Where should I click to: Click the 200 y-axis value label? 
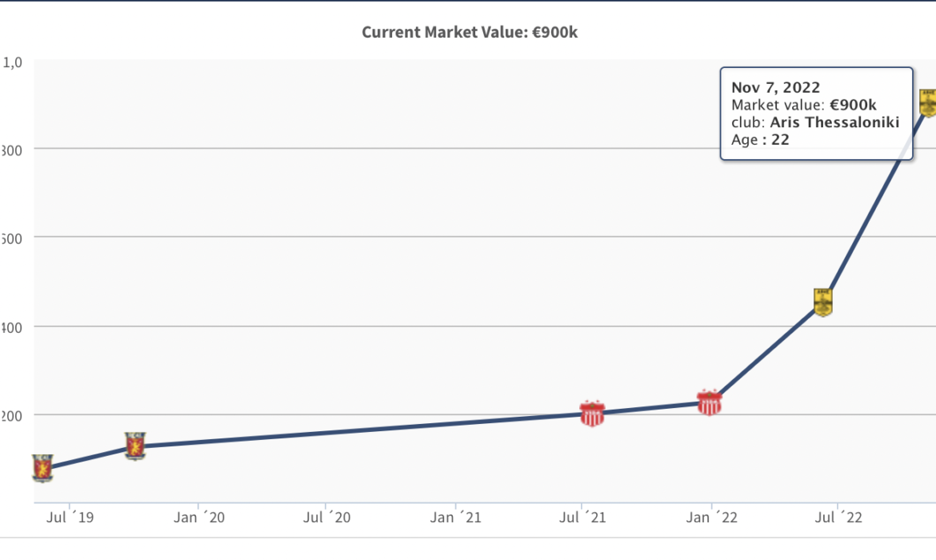point(11,415)
